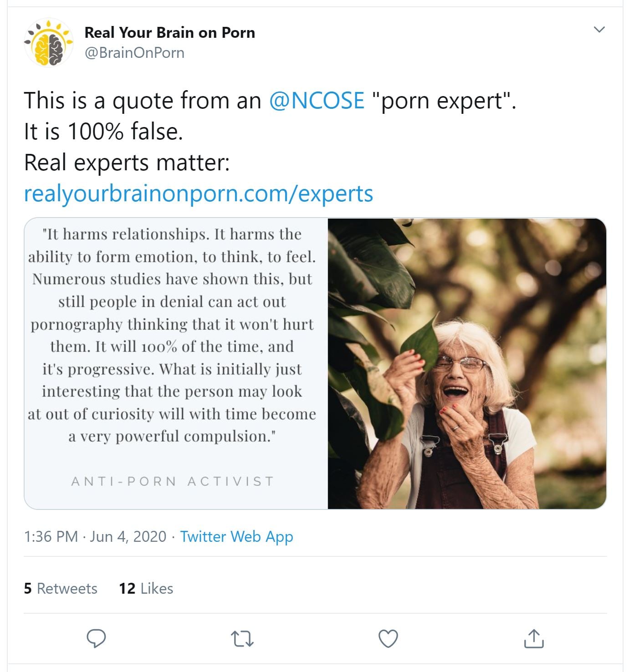Click the Jun 4, 2020 date
634x672 pixels.
(x=128, y=536)
